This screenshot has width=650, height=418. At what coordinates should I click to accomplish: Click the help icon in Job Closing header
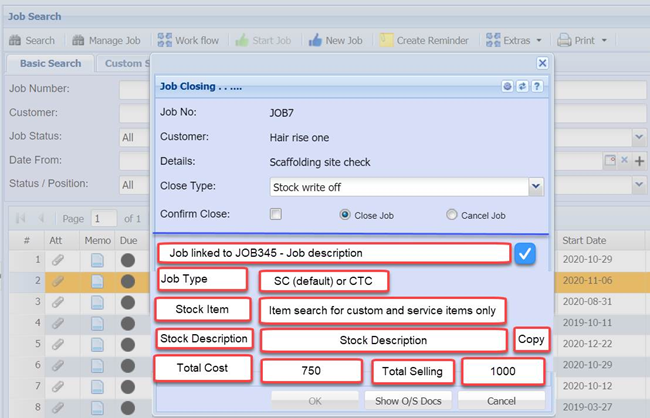(x=537, y=87)
